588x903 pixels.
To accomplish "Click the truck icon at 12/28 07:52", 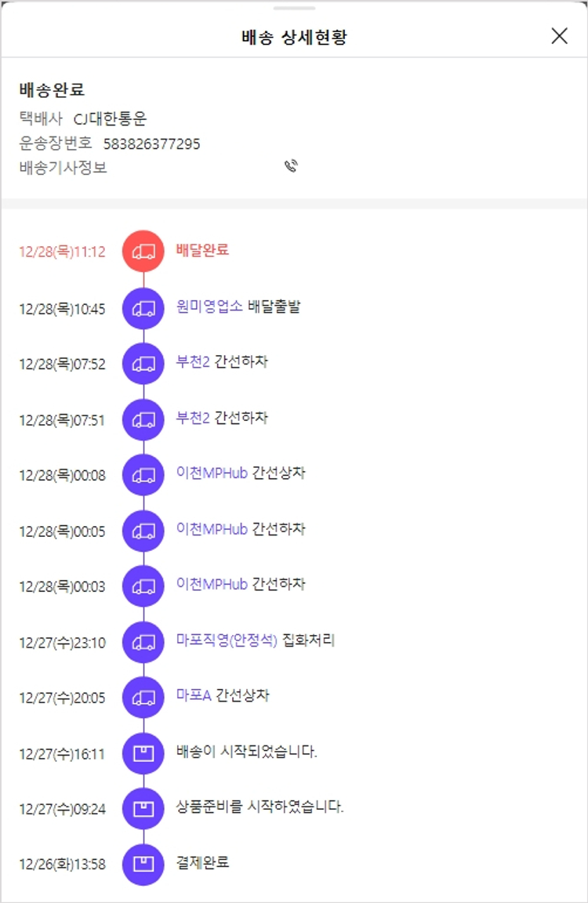I will (143, 364).
